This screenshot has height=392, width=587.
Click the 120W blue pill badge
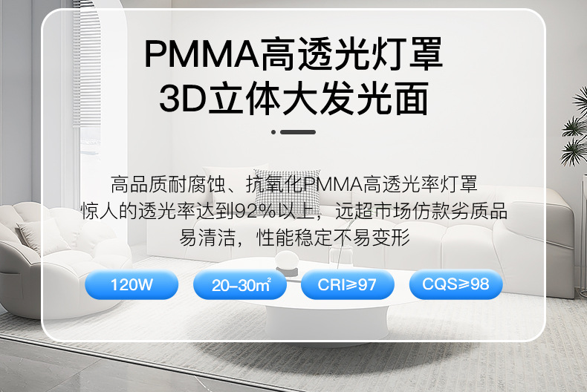coord(132,284)
